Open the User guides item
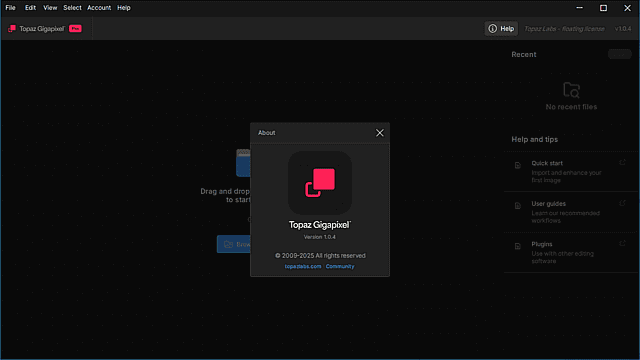Viewport: 640px width, 360px height. coord(571,212)
